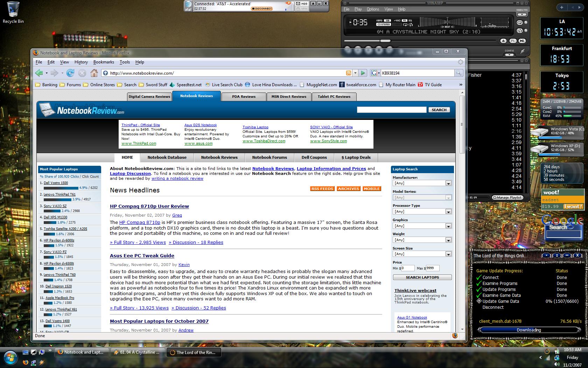This screenshot has height=368, width=588.
Task: Show more bookmarks with the double chevron
Action: point(461,84)
